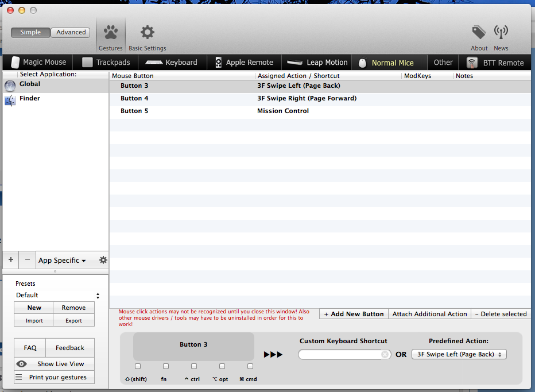535x392 pixels.
Task: Click the Mouse Button column header
Action: (x=182, y=76)
